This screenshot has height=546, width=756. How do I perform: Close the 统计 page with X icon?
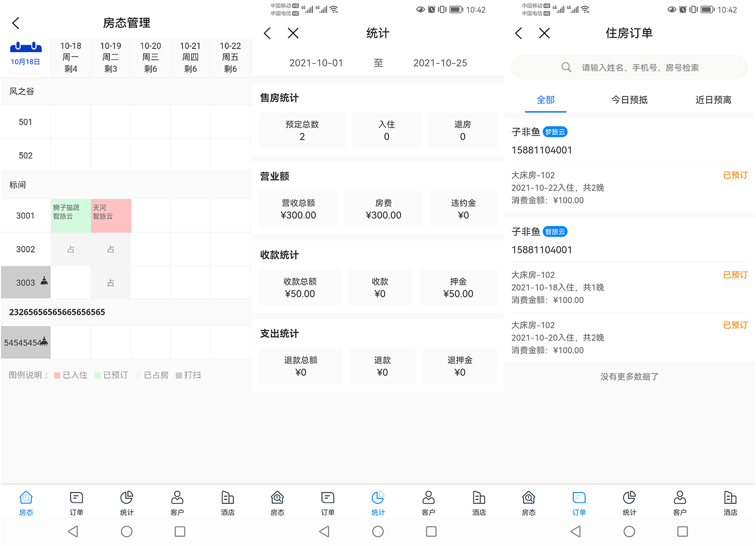tap(293, 34)
